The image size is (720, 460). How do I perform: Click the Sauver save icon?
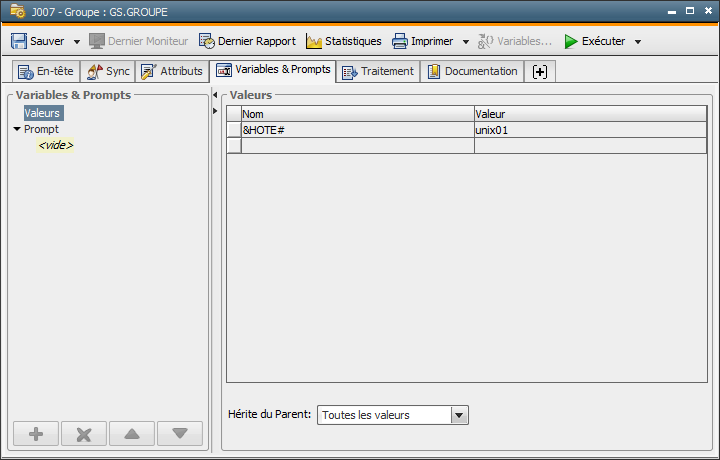click(19, 41)
